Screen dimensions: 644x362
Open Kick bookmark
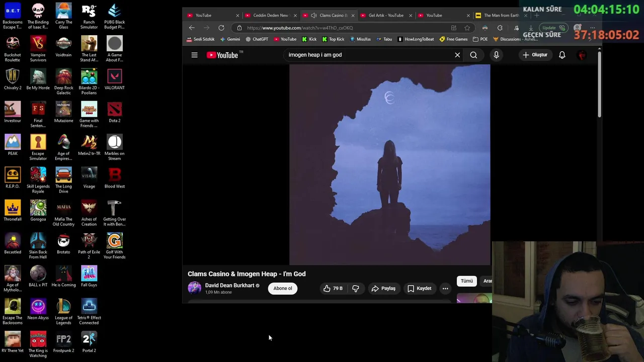click(x=309, y=39)
